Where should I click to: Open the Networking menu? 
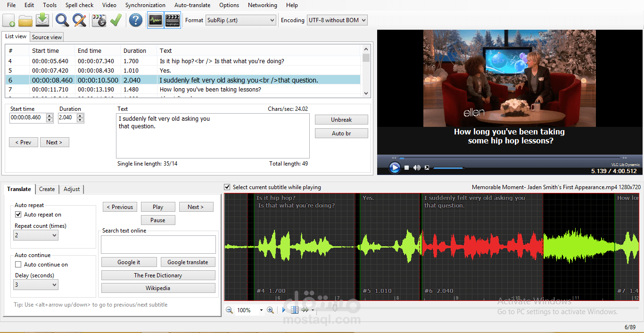click(262, 5)
